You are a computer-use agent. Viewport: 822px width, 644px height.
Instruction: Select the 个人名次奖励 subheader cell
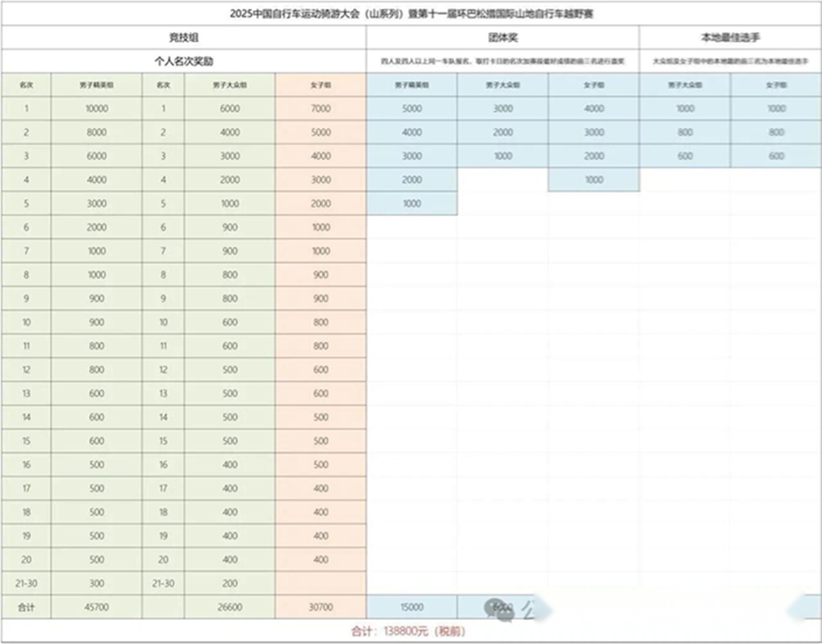coord(184,61)
